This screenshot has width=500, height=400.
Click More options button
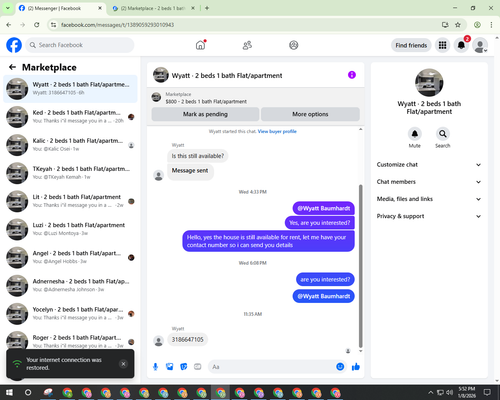click(310, 114)
